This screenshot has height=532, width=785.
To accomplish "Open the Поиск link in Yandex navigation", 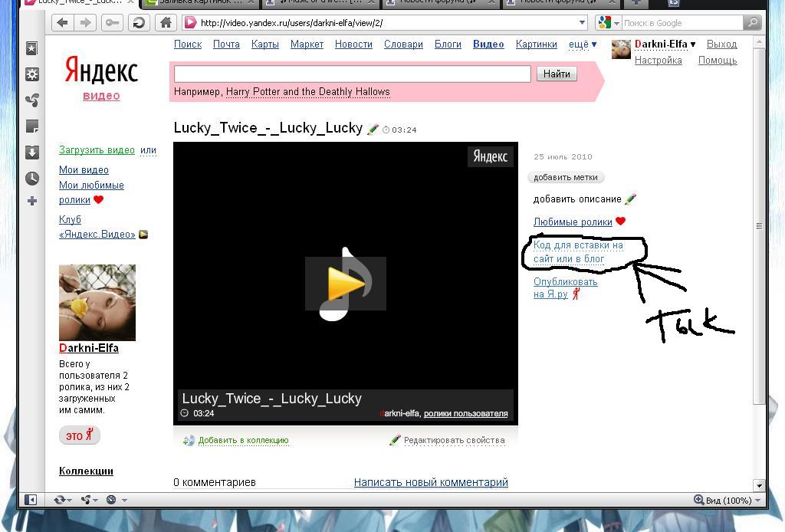I will coord(188,44).
